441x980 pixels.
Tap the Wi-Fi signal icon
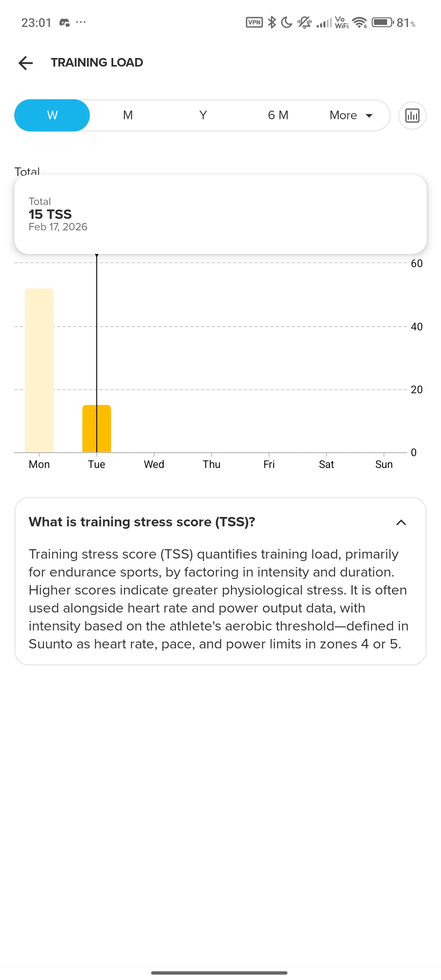(x=359, y=22)
